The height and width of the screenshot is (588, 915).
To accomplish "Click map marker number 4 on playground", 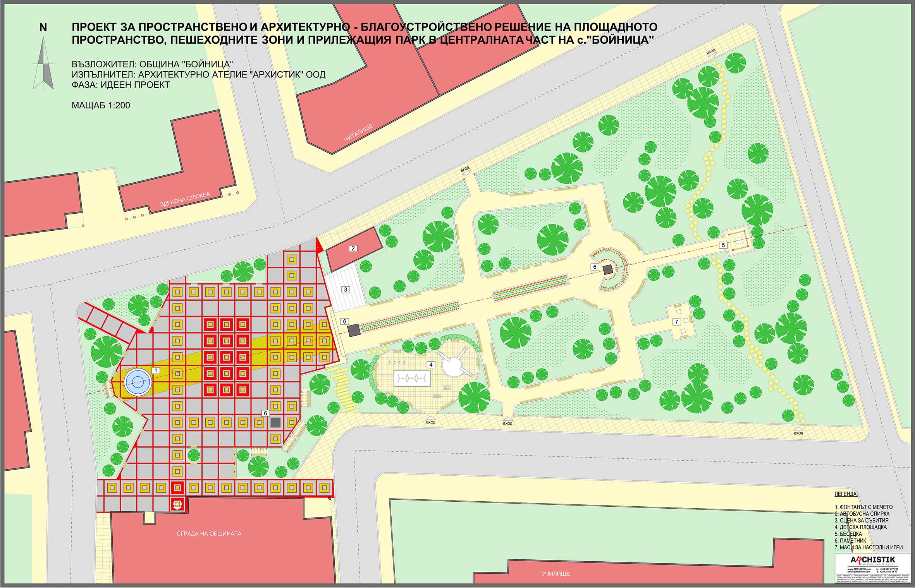I will coord(431,365).
